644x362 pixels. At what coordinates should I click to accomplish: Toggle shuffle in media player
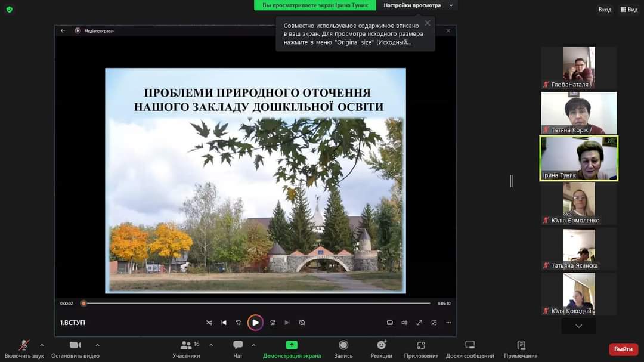209,323
